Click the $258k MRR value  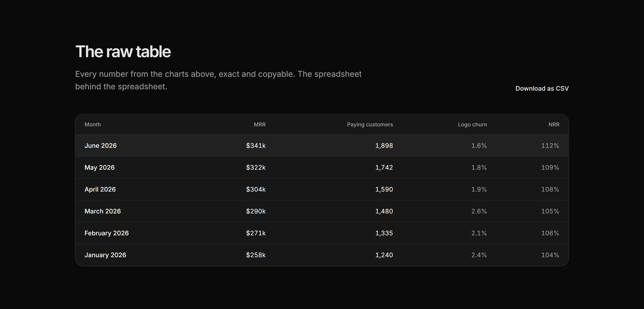click(256, 255)
